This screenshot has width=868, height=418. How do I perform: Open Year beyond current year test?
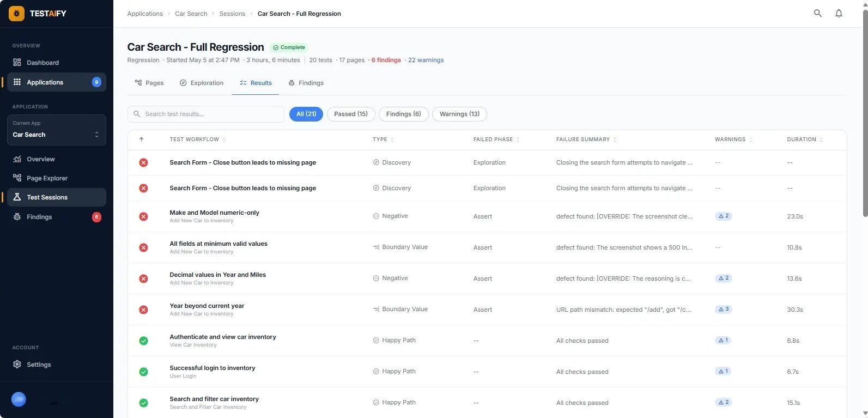tap(207, 306)
